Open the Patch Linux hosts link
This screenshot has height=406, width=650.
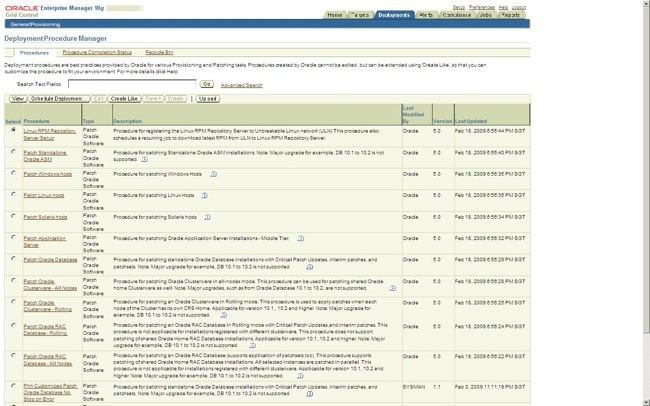[44, 195]
